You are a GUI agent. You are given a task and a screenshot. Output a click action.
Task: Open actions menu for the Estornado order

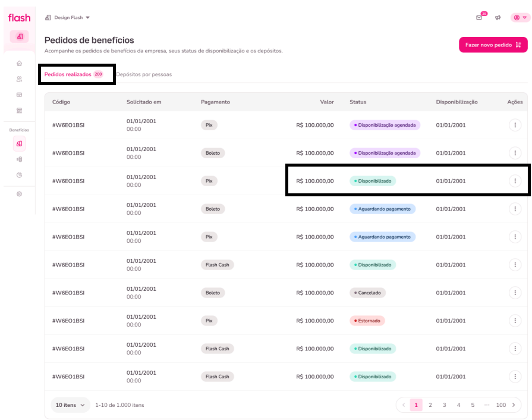coord(515,321)
